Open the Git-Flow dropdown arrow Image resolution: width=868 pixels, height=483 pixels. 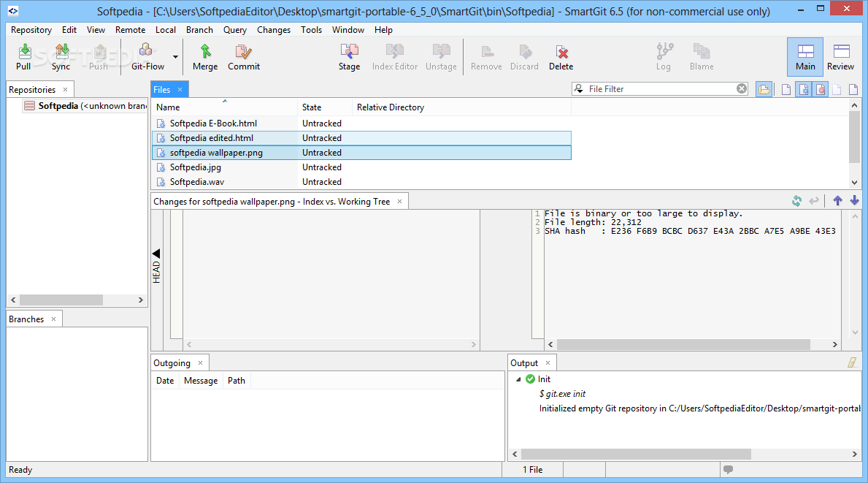coord(175,57)
